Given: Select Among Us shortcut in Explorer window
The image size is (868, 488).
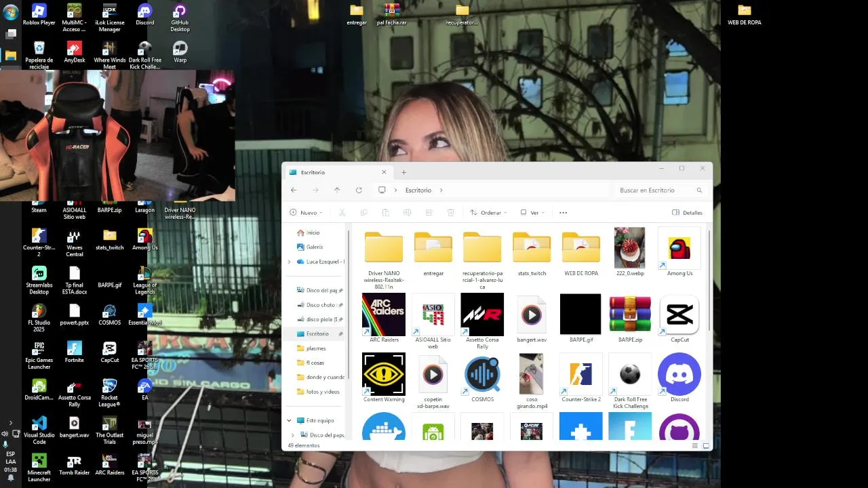Looking at the screenshot, I should tap(679, 251).
